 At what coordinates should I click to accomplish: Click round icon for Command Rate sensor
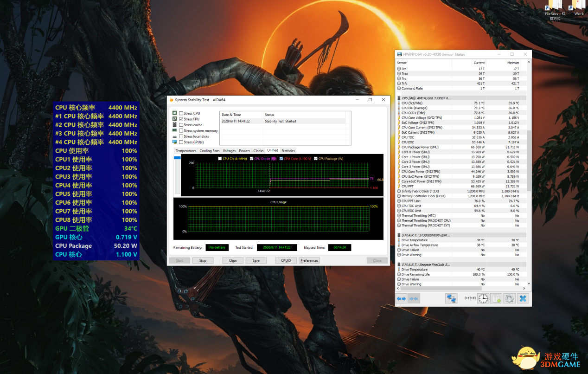coord(399,88)
